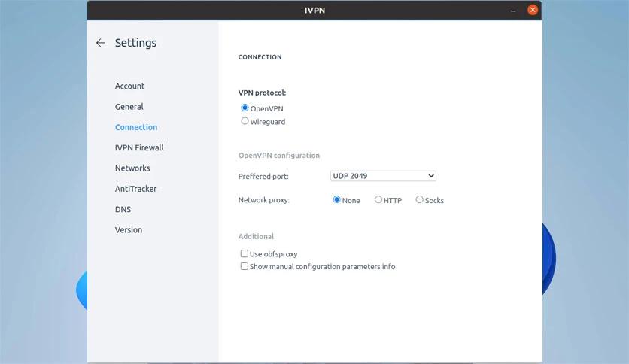This screenshot has width=629, height=364.
Task: Click the IVPN window title
Action: tap(314, 11)
